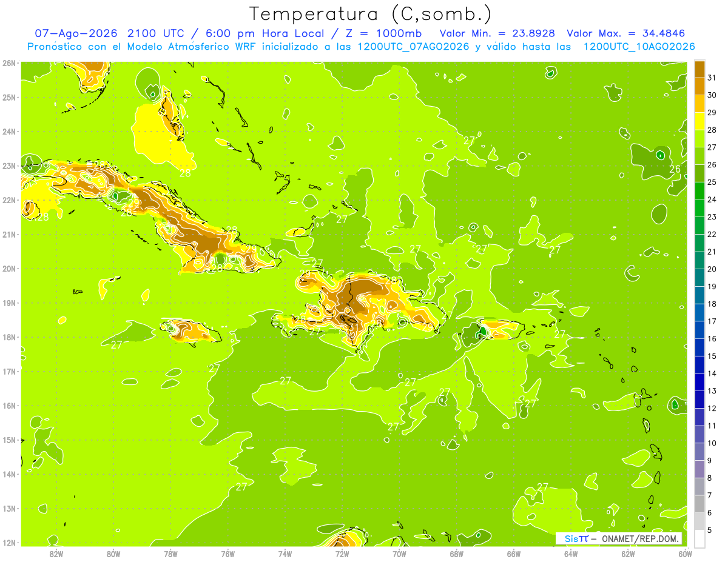Click the 68W longitude axis label

(457, 554)
